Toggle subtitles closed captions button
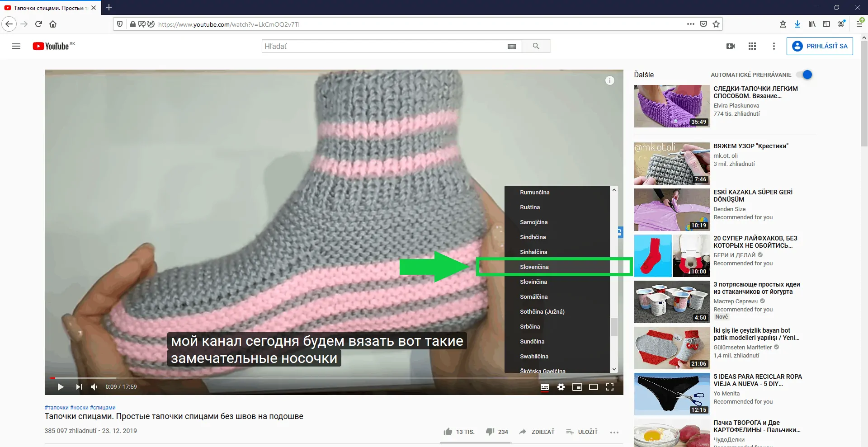This screenshot has height=447, width=868. tap(545, 387)
